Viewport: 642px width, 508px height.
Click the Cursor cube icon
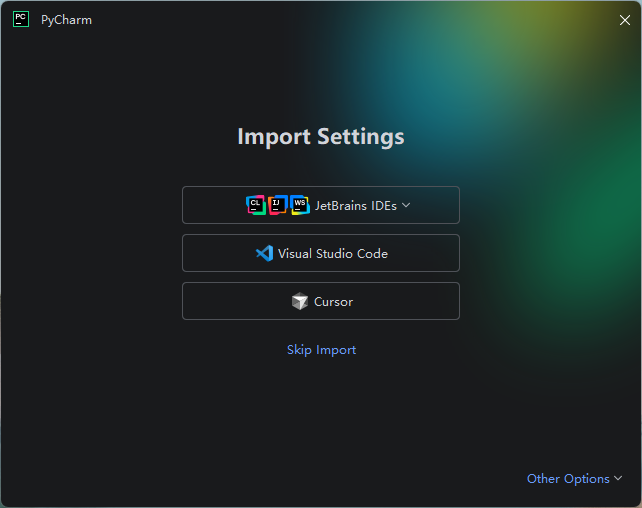point(300,301)
